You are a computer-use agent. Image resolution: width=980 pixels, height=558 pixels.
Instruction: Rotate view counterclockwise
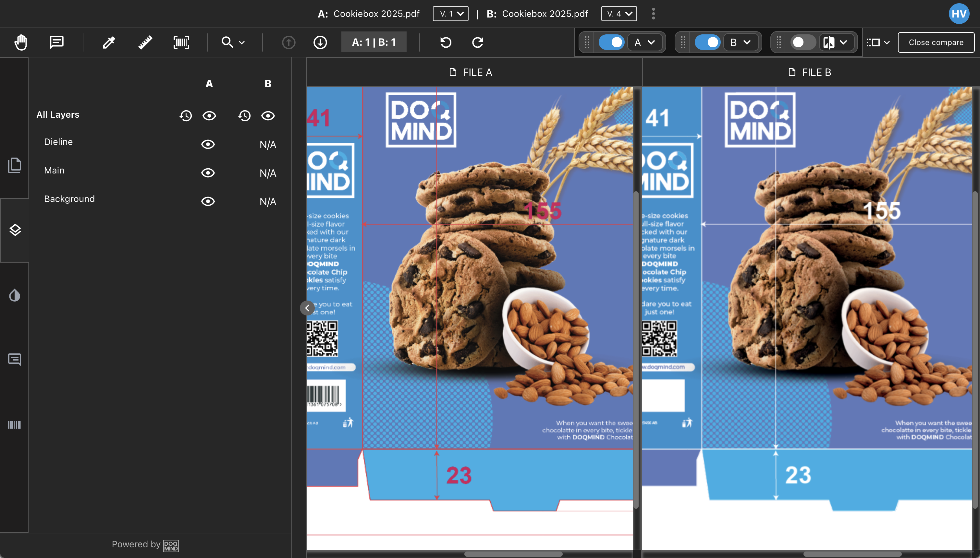pos(446,42)
